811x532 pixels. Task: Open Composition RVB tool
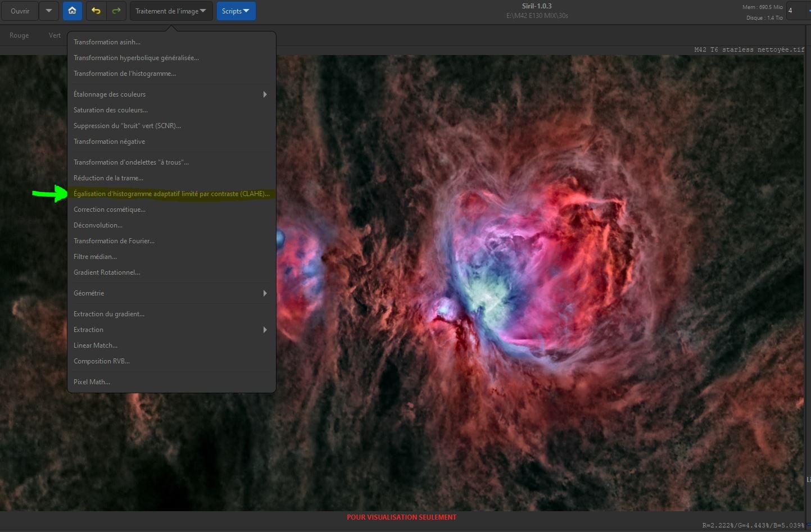click(x=171, y=361)
